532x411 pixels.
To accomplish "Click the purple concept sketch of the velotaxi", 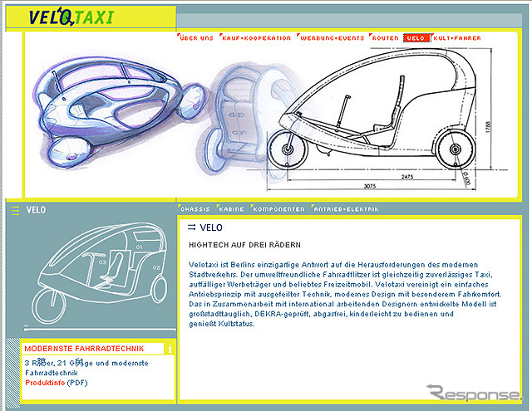I will (x=119, y=114).
